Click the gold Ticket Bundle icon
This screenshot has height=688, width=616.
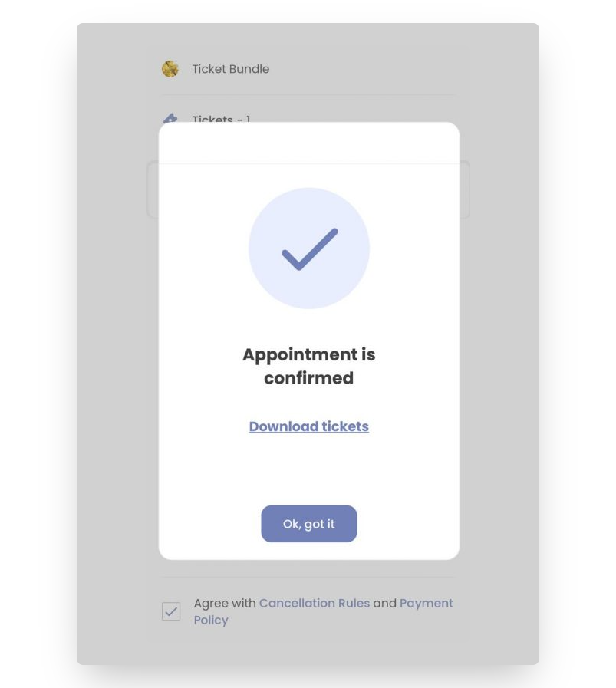170,69
